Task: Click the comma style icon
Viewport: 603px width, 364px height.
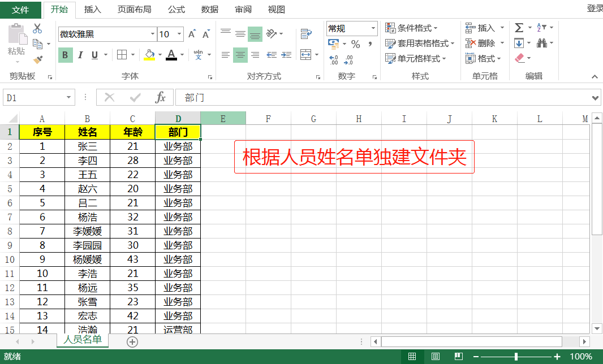Action: pyautogui.click(x=370, y=44)
